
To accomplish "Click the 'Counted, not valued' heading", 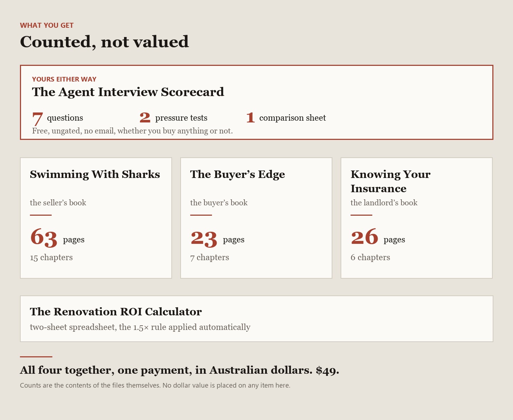I will (104, 42).
